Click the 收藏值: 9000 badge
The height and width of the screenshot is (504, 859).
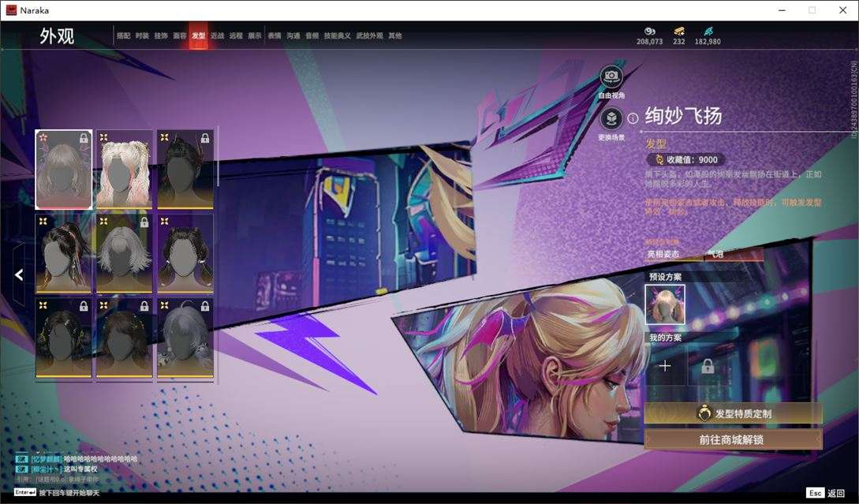click(686, 159)
